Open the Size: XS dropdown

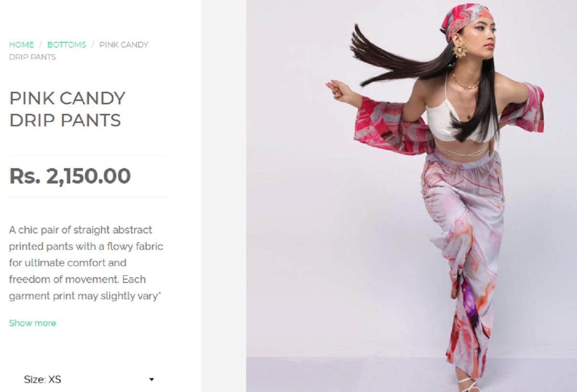click(89, 380)
